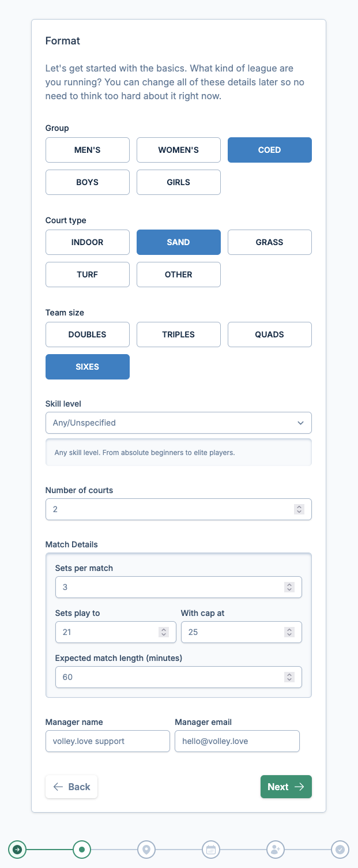
Task: Click the final checkmark step icon in the stepper
Action: (340, 849)
